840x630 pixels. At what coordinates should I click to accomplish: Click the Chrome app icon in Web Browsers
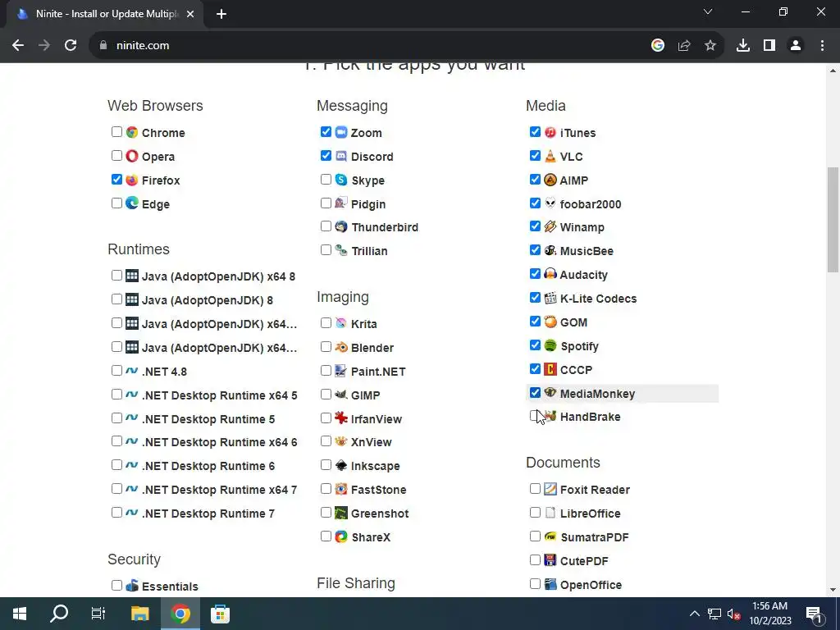pyautogui.click(x=132, y=132)
